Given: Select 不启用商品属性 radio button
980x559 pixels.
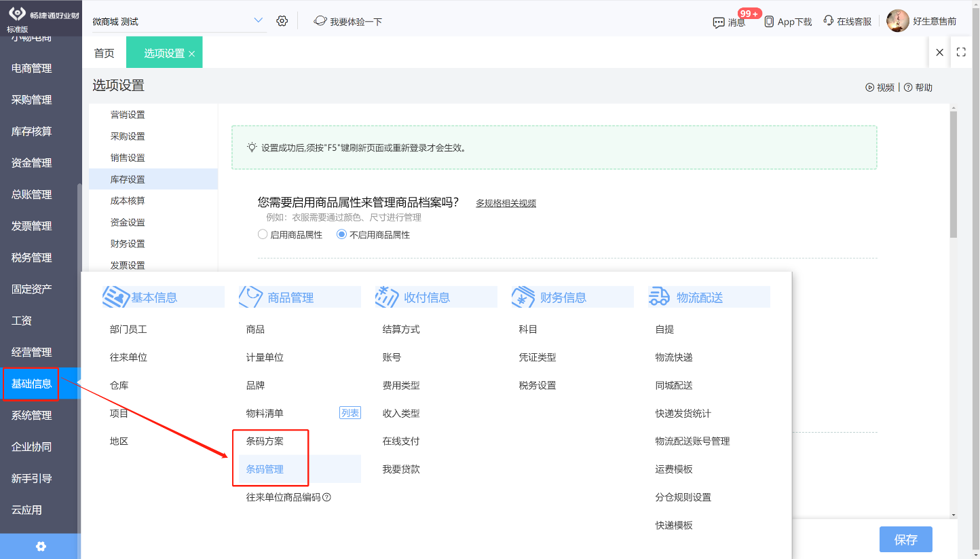Looking at the screenshot, I should 341,234.
